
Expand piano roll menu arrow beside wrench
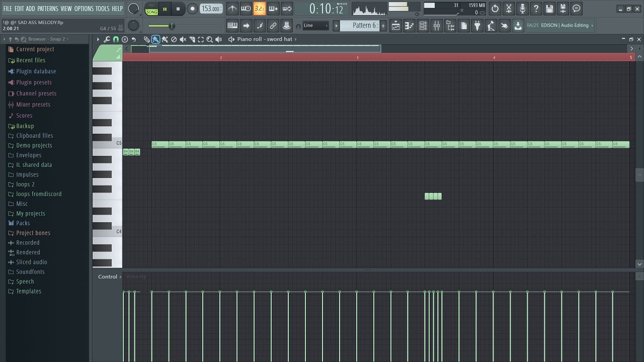pos(98,39)
